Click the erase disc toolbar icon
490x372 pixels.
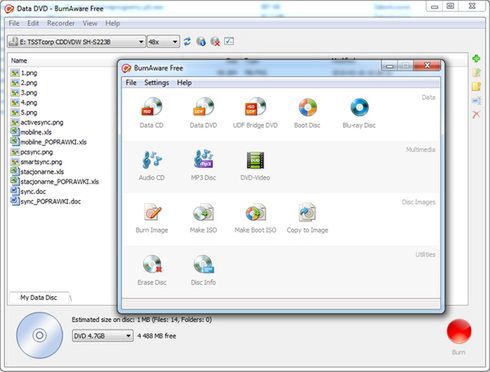point(215,41)
